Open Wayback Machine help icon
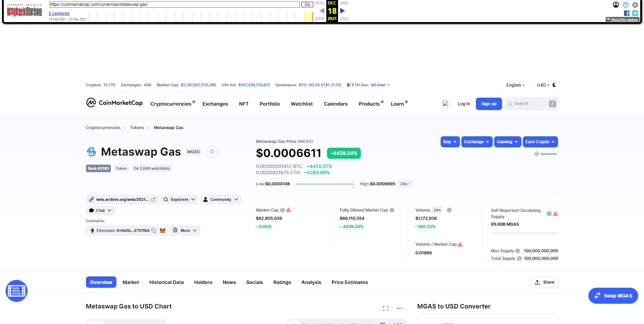 (x=626, y=5)
